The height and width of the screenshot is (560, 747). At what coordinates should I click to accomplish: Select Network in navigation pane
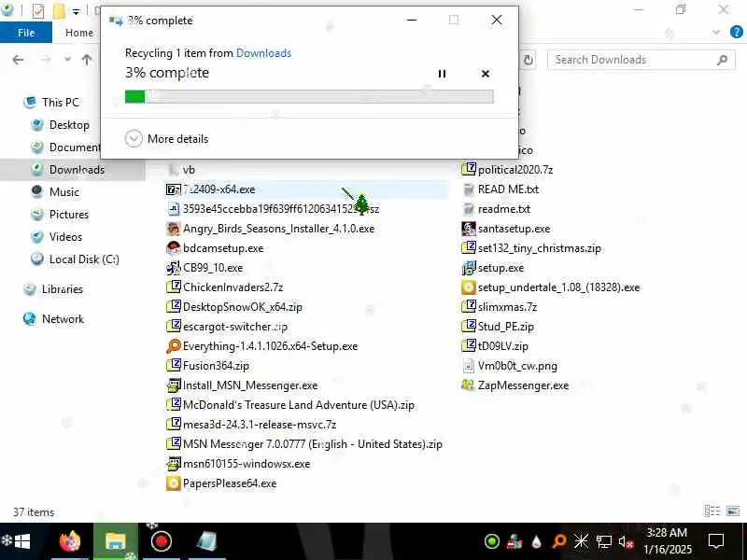54,319
